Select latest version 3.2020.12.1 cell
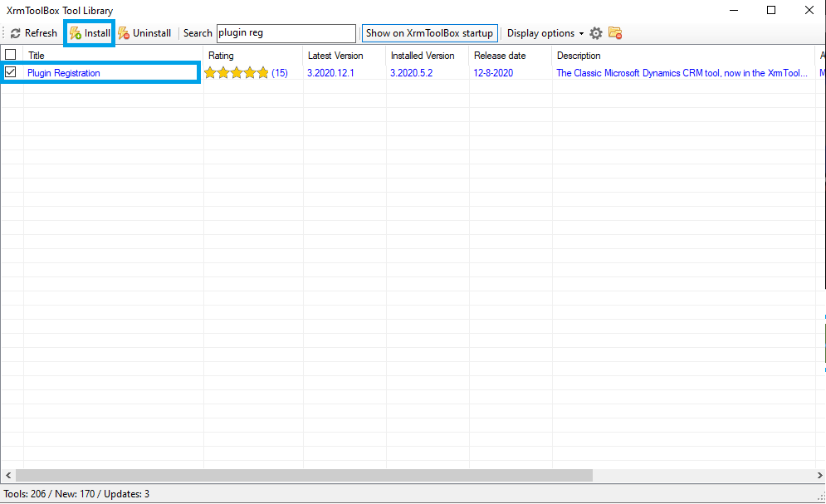 pos(331,73)
